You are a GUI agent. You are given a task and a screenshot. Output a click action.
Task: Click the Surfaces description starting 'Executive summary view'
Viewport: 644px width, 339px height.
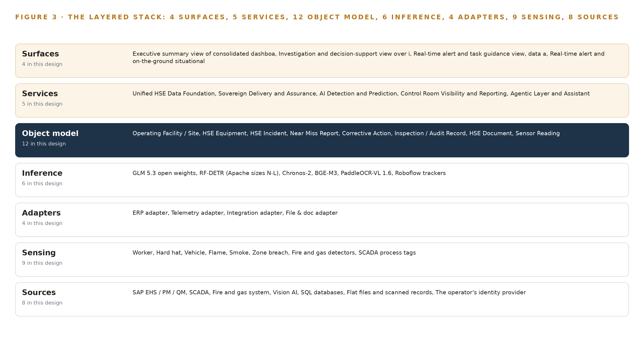pos(368,58)
